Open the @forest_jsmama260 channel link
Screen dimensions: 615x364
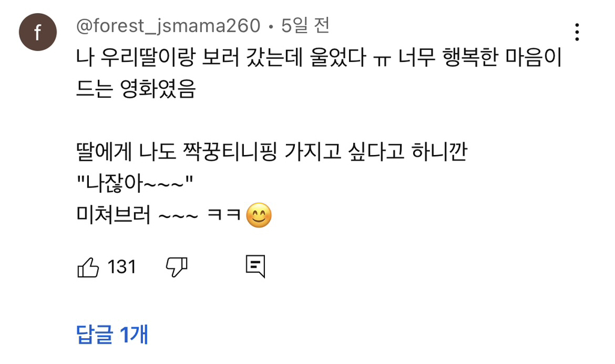(x=168, y=26)
